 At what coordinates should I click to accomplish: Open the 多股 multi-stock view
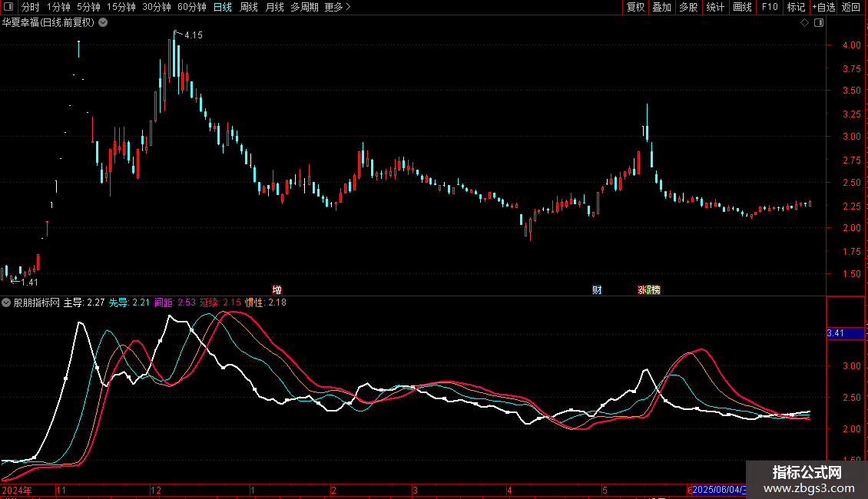[689, 7]
